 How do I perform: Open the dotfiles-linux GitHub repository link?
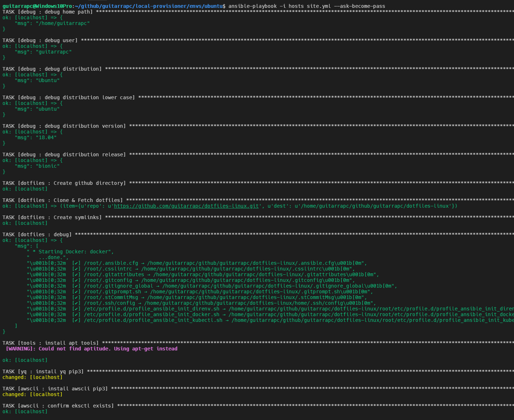186,206
